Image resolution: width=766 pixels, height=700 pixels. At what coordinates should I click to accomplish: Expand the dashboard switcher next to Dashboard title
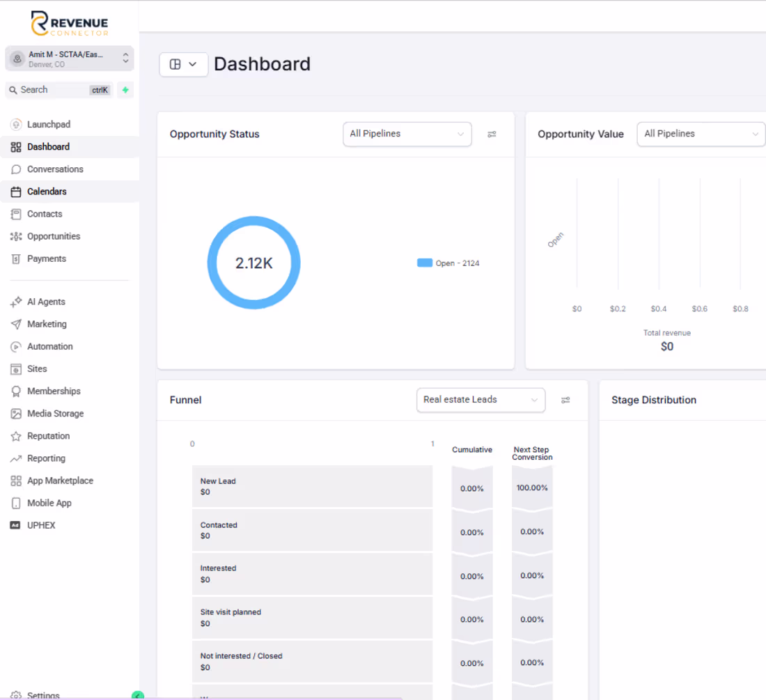pyautogui.click(x=183, y=64)
